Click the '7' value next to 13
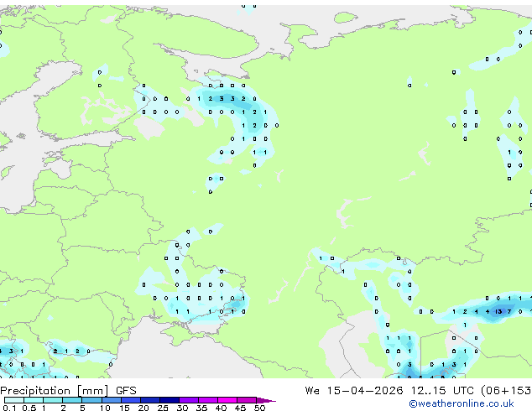The height and width of the screenshot is (411, 532). pyautogui.click(x=509, y=311)
